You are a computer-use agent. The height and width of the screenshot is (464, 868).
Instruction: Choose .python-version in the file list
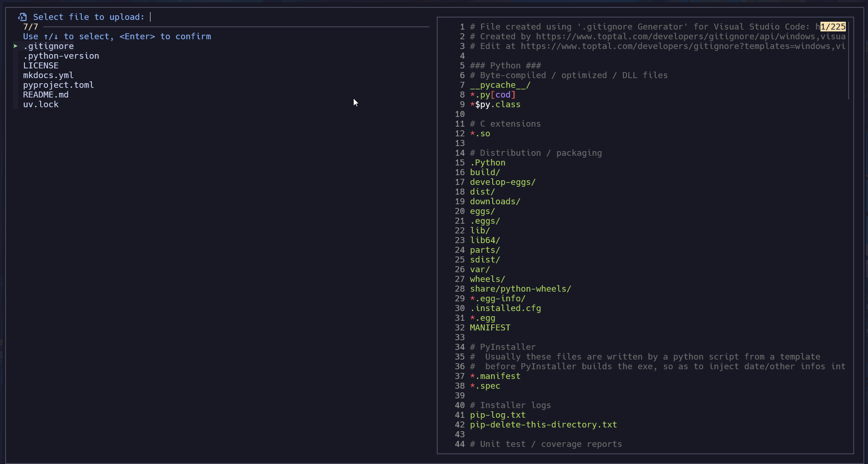pyautogui.click(x=61, y=56)
